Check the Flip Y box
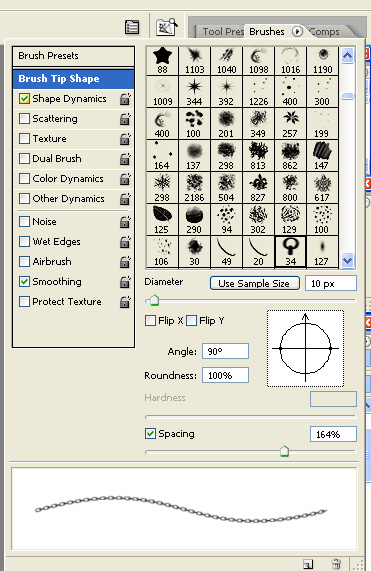Image resolution: width=371 pixels, height=571 pixels. click(192, 321)
